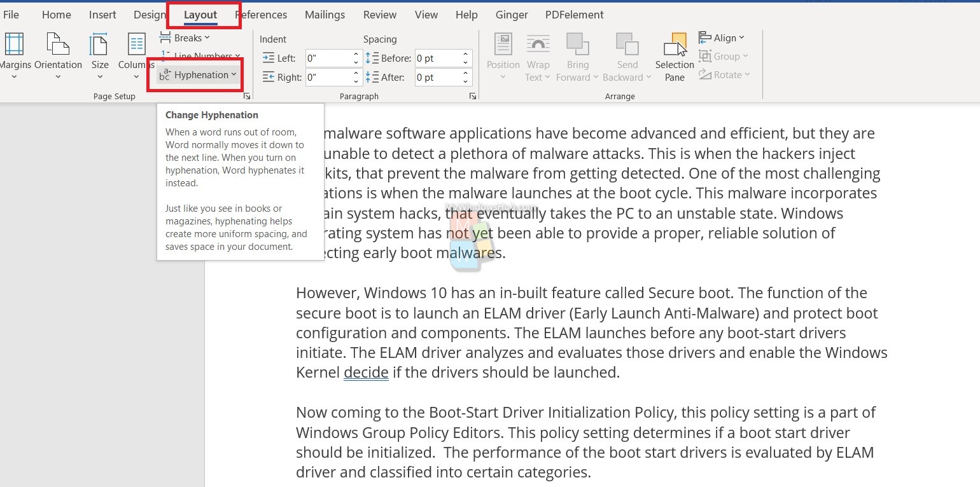The width and height of the screenshot is (980, 487).
Task: Switch to the Review tab
Action: click(379, 15)
